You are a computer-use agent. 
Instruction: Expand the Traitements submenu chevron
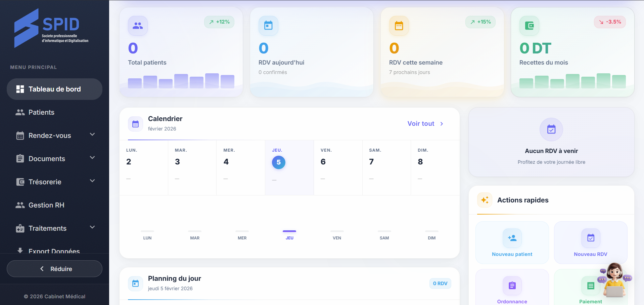(x=92, y=228)
